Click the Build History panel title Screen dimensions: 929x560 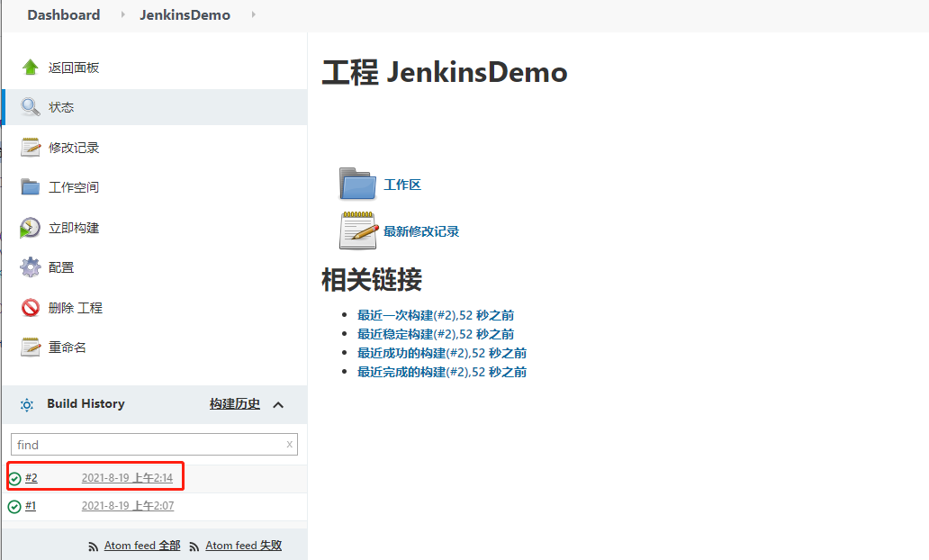[x=86, y=403]
